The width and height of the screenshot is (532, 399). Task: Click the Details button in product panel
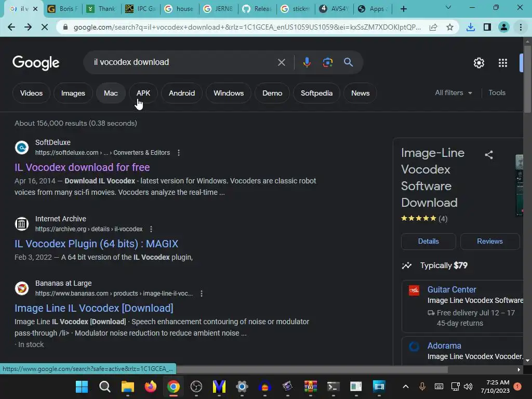[428, 241]
